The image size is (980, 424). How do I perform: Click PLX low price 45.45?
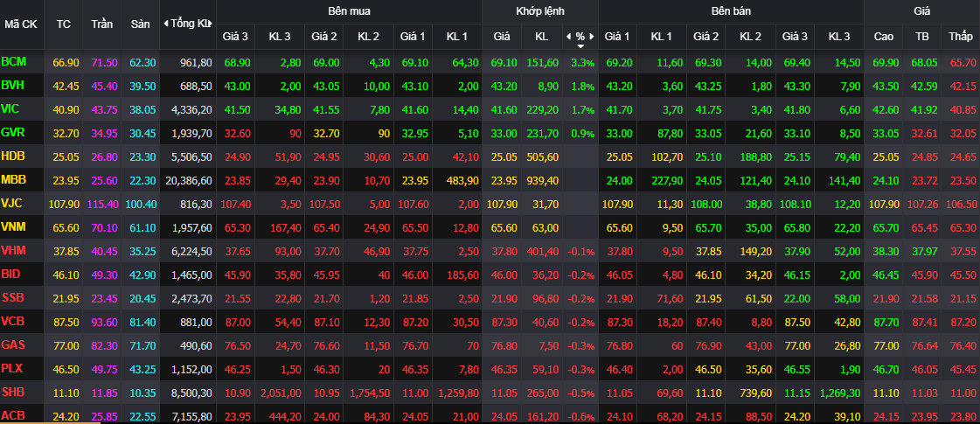(963, 369)
